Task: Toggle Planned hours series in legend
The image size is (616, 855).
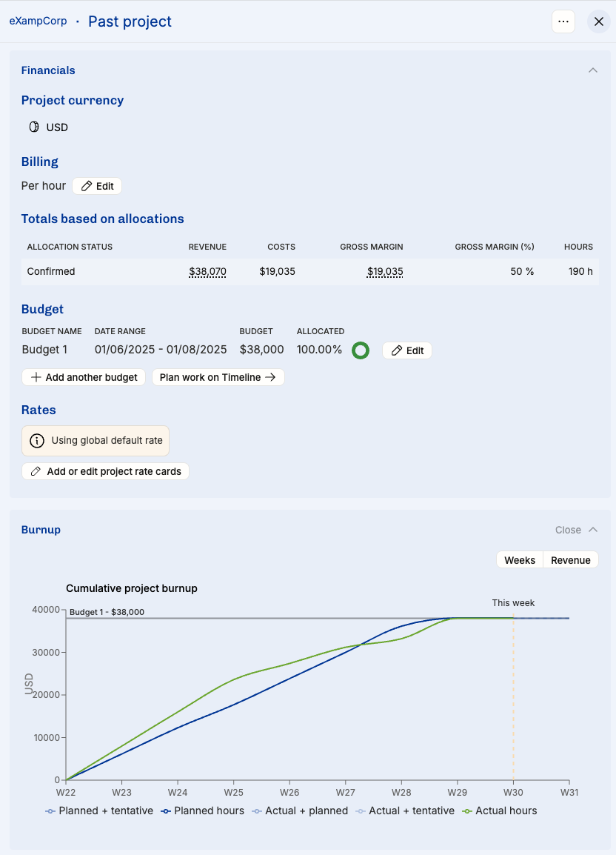Action: 204,811
